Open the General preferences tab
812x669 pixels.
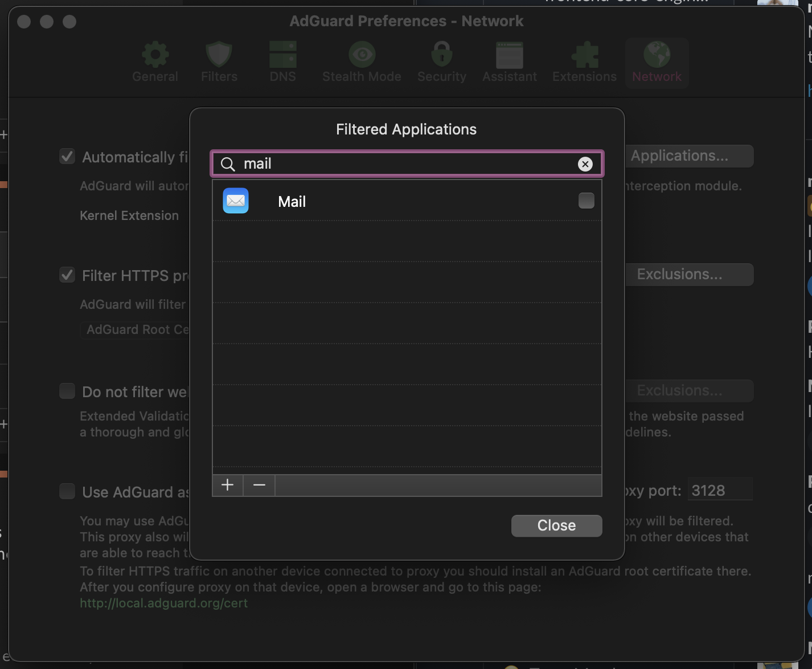tap(155, 62)
